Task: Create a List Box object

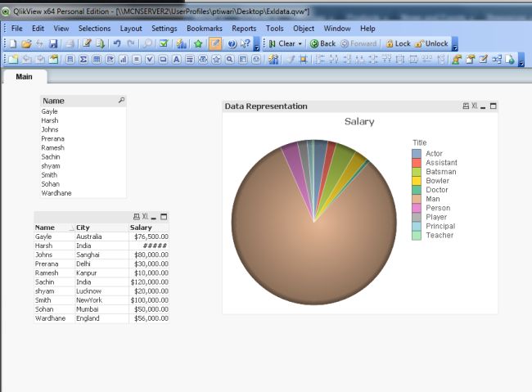Action: pos(70,60)
